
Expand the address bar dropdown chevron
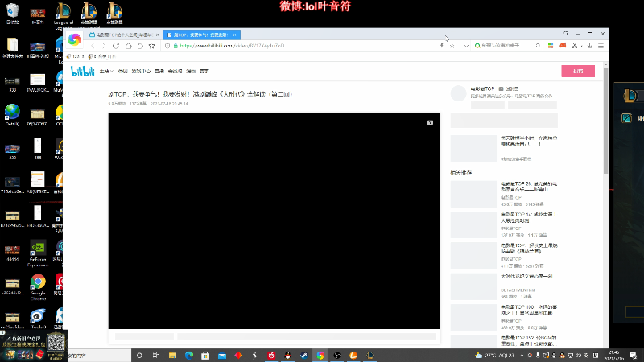(466, 46)
